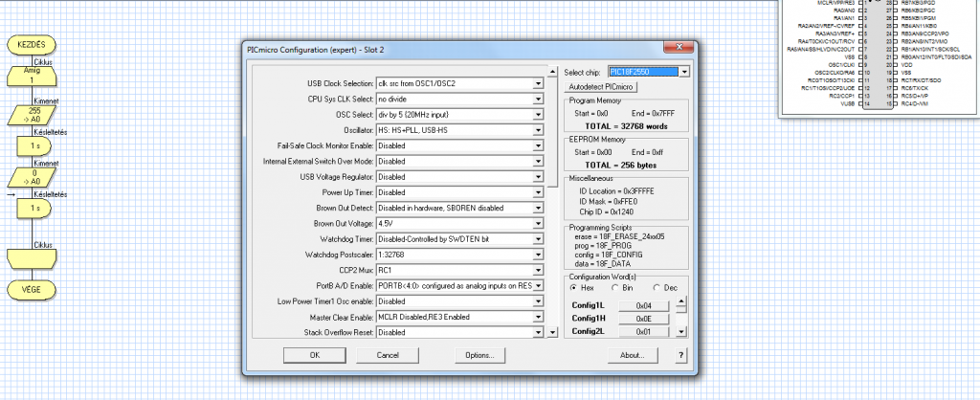Image resolution: width=980 pixels, height=400 pixels.
Task: Click Configuration Words scrollbar up arrow
Action: pyautogui.click(x=681, y=301)
